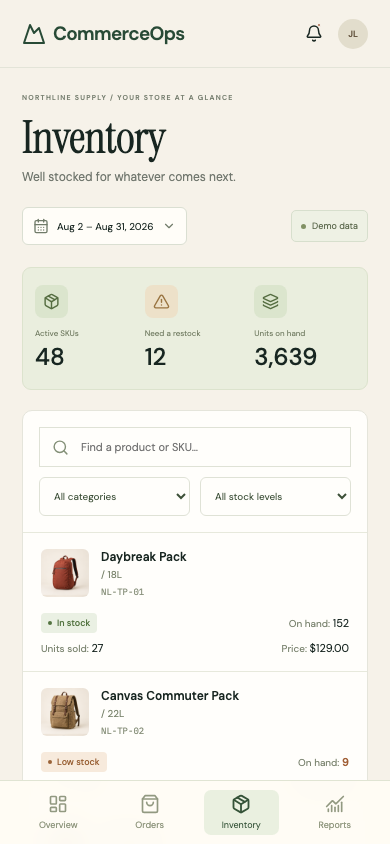Click SKU code NL-TP-02

pos(123,731)
